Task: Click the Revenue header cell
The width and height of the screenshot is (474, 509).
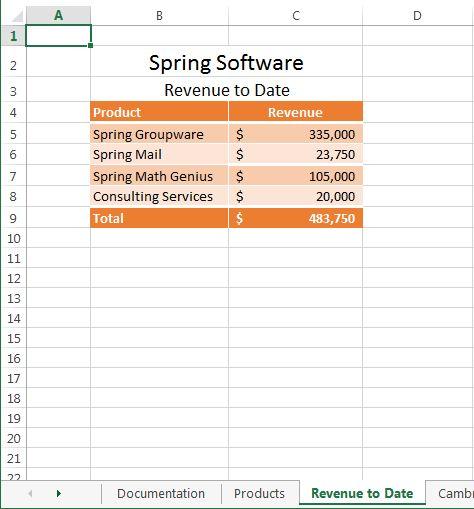Action: click(296, 112)
